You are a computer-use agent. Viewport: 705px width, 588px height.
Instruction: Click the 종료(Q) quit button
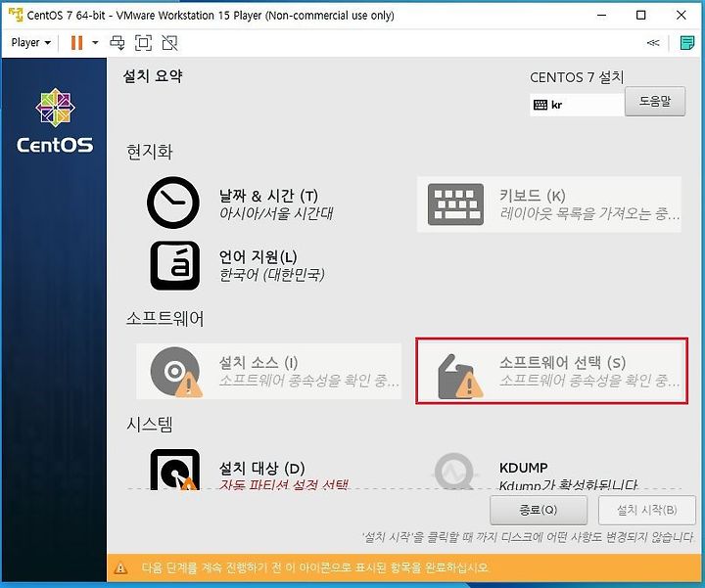coord(539,510)
